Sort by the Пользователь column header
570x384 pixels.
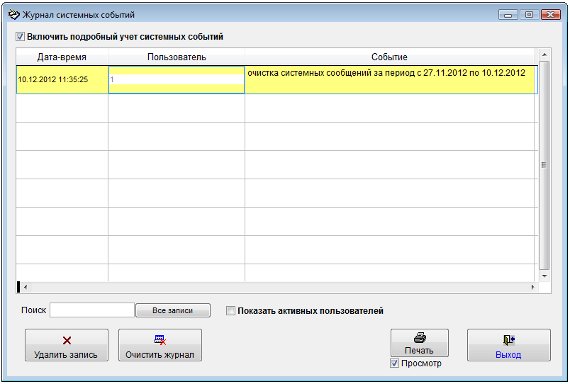176,57
